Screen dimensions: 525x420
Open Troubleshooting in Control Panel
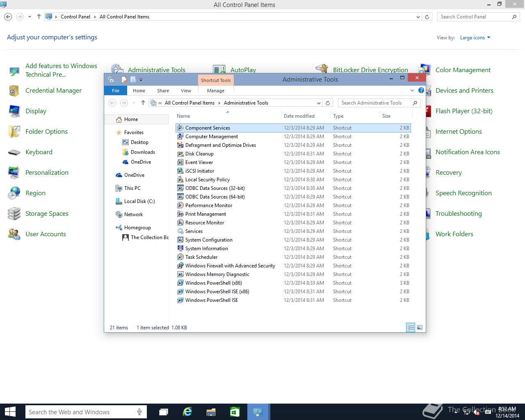pos(459,214)
